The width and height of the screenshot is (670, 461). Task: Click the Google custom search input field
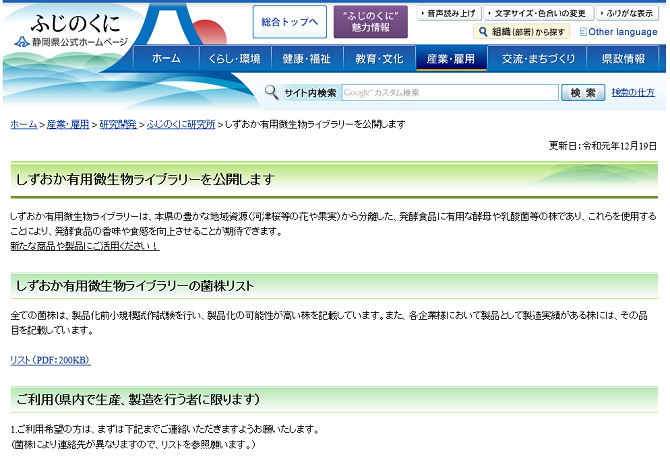pos(449,93)
